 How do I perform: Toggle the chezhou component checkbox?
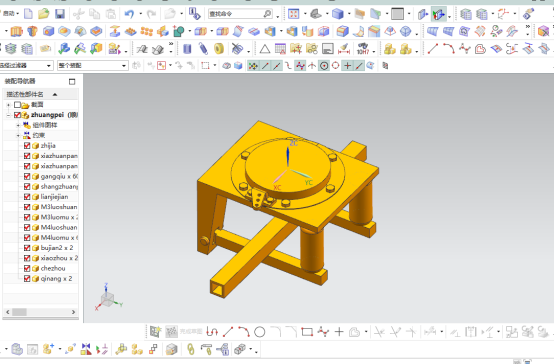pyautogui.click(x=27, y=268)
